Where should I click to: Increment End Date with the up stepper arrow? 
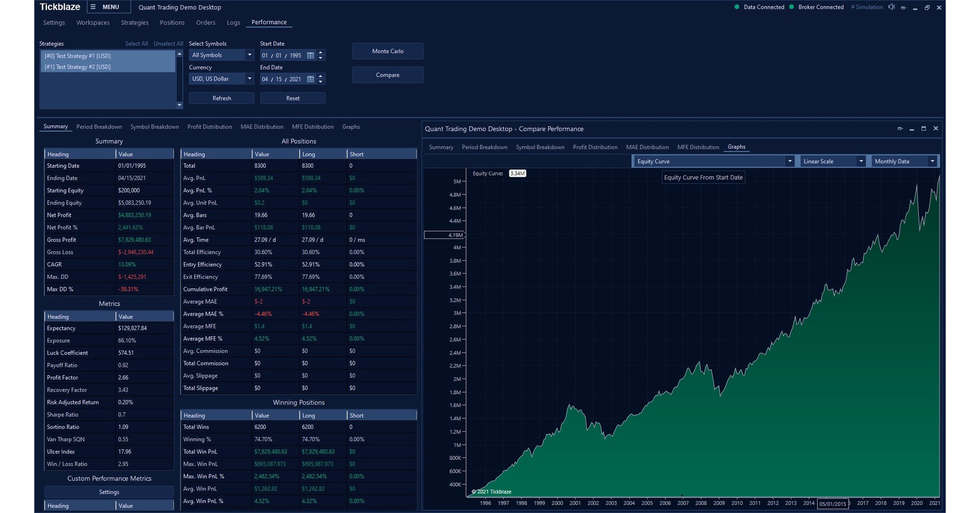321,77
